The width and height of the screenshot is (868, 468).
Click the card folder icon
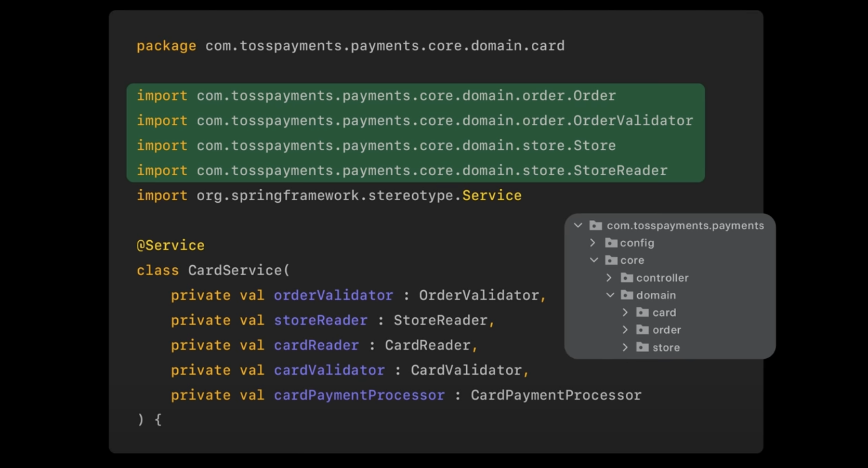pyautogui.click(x=643, y=313)
